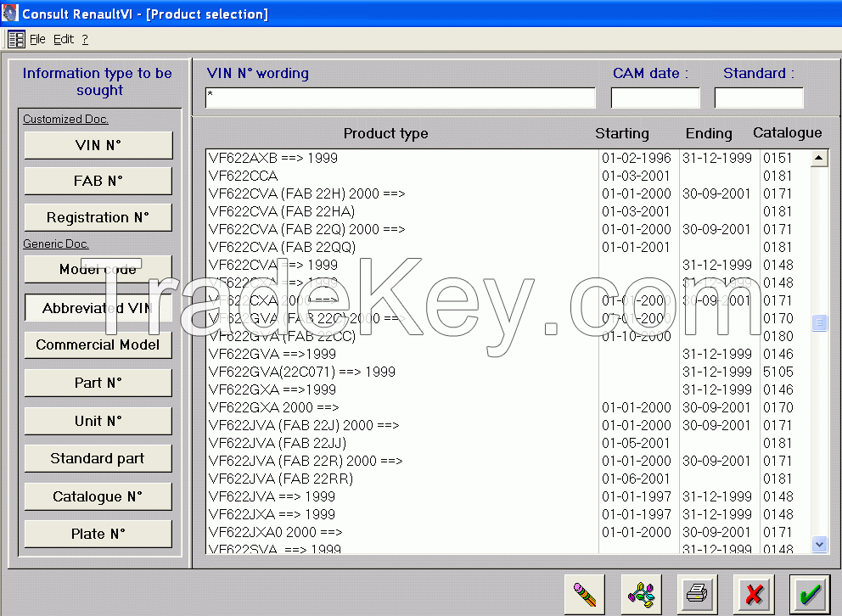Screen dimensions: 842x616
Task: Click the list scroll up arrow
Action: click(x=819, y=158)
